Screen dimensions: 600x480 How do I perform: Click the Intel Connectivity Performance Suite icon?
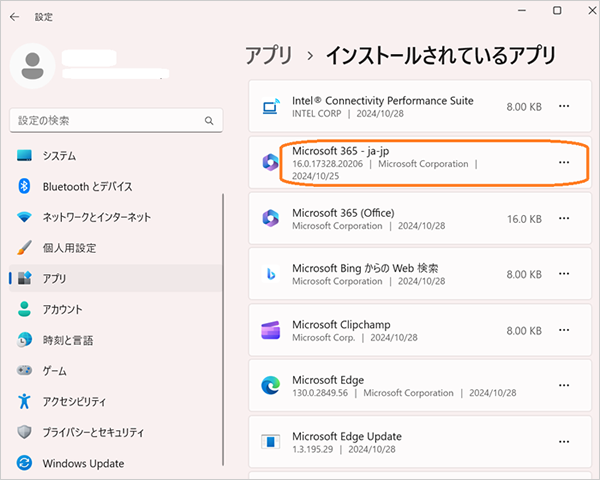click(271, 106)
